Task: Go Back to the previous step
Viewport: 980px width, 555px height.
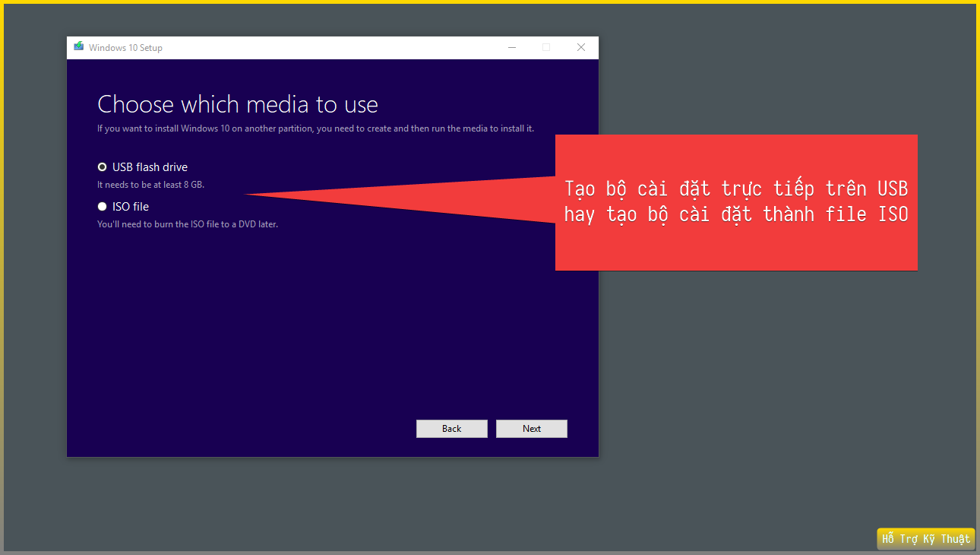Action: click(x=452, y=429)
